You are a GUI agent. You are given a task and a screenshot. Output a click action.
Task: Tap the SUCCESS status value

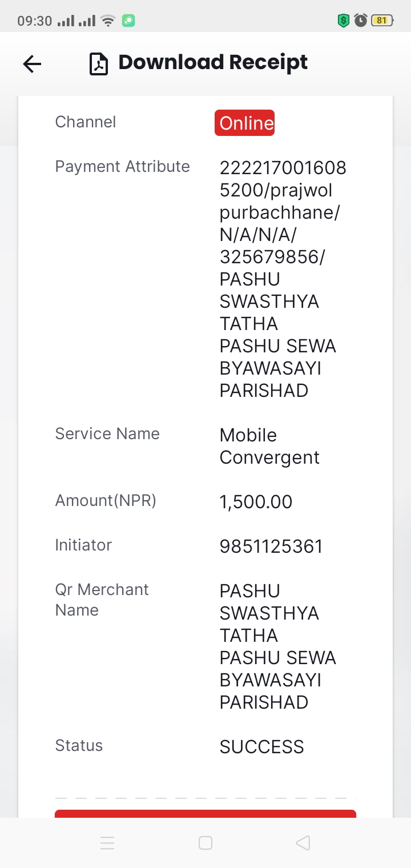coord(261,747)
